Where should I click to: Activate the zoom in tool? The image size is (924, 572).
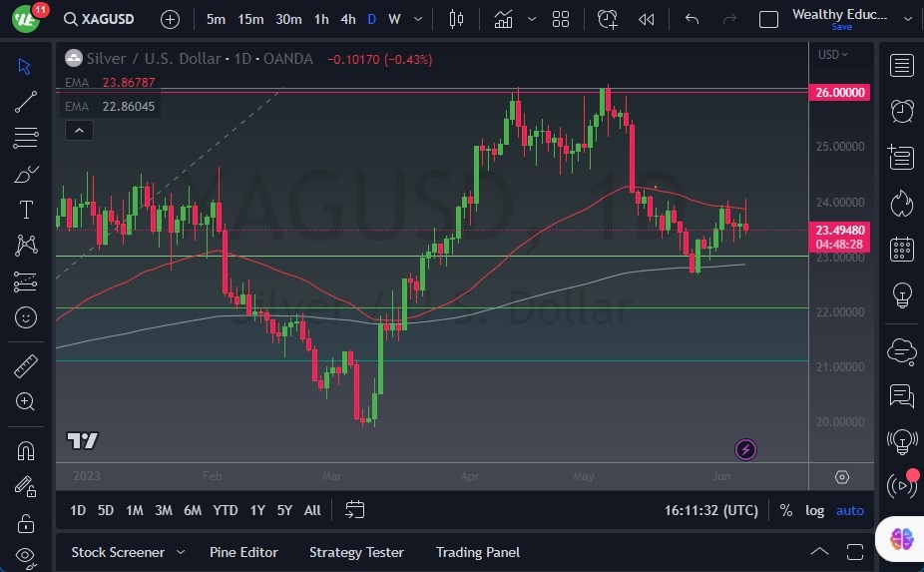click(25, 401)
